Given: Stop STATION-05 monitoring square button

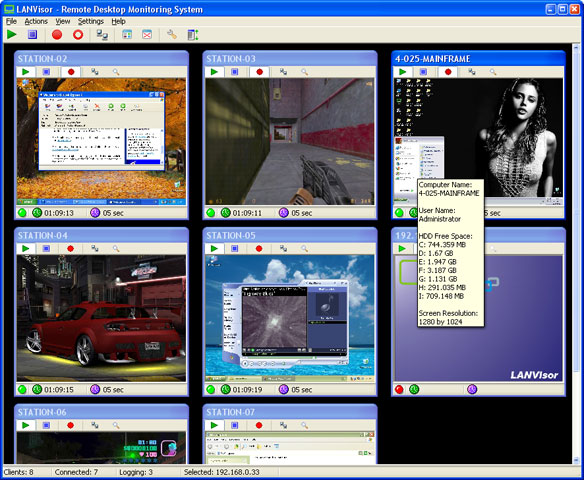Looking at the screenshot, I should (235, 248).
